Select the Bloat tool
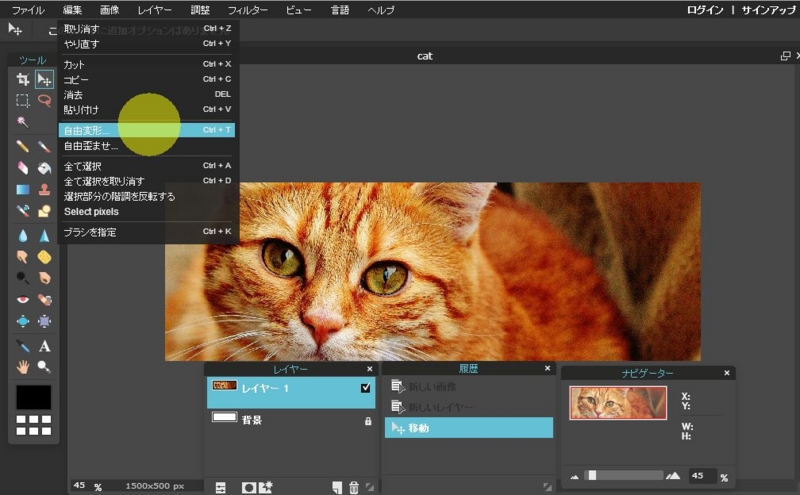This screenshot has height=495, width=800. pyautogui.click(x=22, y=321)
